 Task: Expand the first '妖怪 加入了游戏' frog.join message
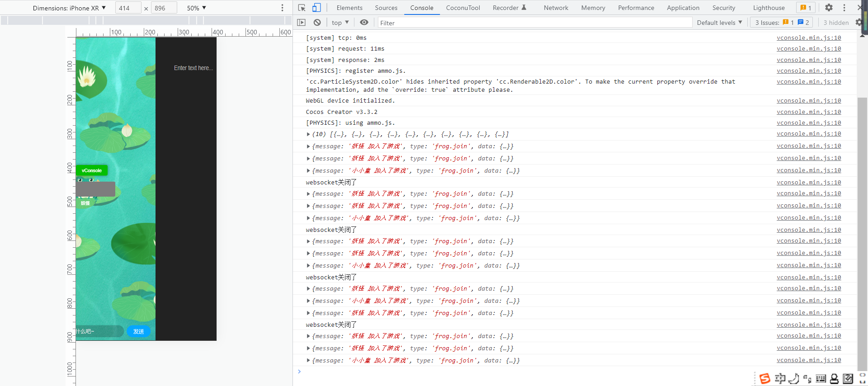308,146
